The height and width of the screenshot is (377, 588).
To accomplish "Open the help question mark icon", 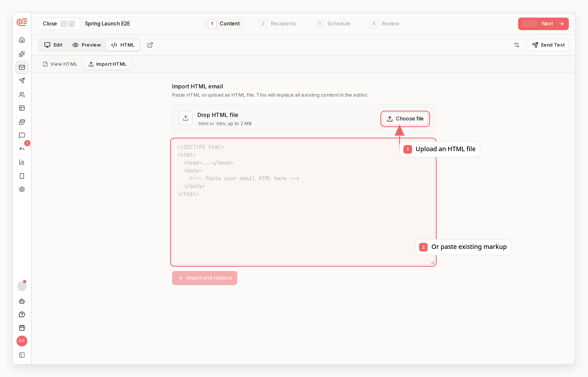I will pyautogui.click(x=22, y=314).
